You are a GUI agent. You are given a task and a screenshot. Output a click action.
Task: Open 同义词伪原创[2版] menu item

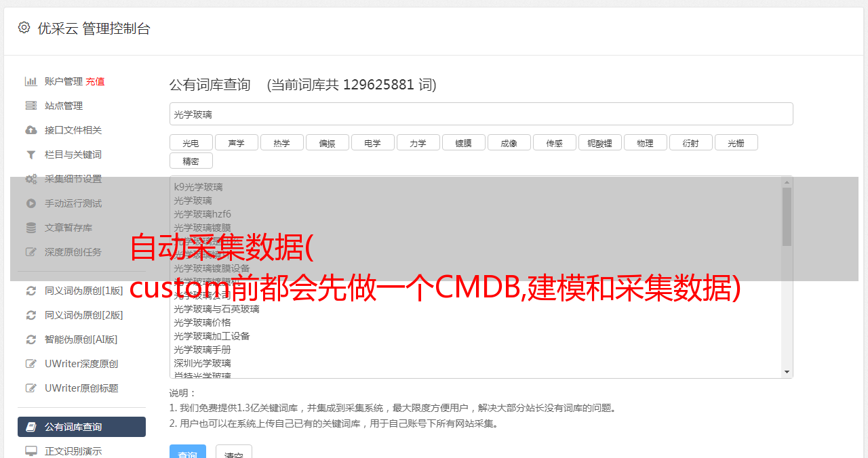click(x=83, y=315)
